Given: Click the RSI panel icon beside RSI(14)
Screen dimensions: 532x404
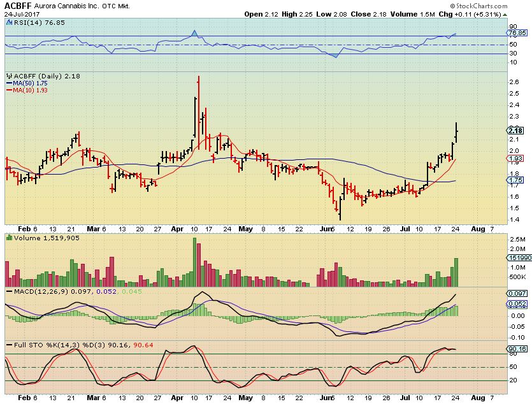Looking at the screenshot, I should [x=9, y=23].
